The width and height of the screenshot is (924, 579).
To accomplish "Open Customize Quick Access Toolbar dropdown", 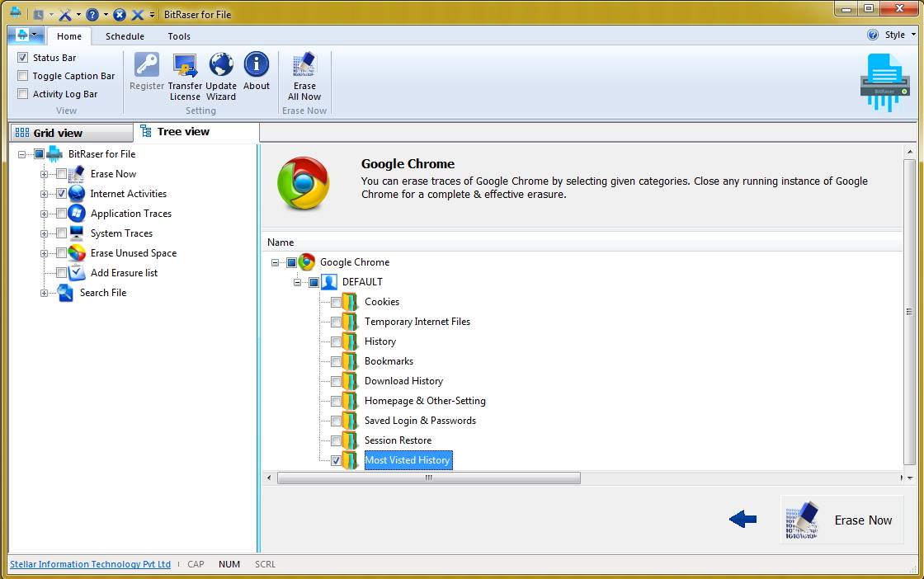I will (152, 14).
